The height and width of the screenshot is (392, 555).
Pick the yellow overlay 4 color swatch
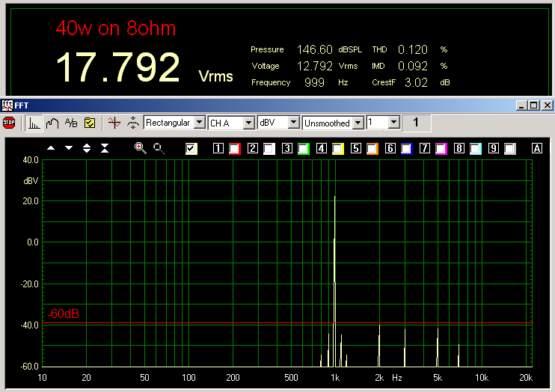pyautogui.click(x=337, y=149)
